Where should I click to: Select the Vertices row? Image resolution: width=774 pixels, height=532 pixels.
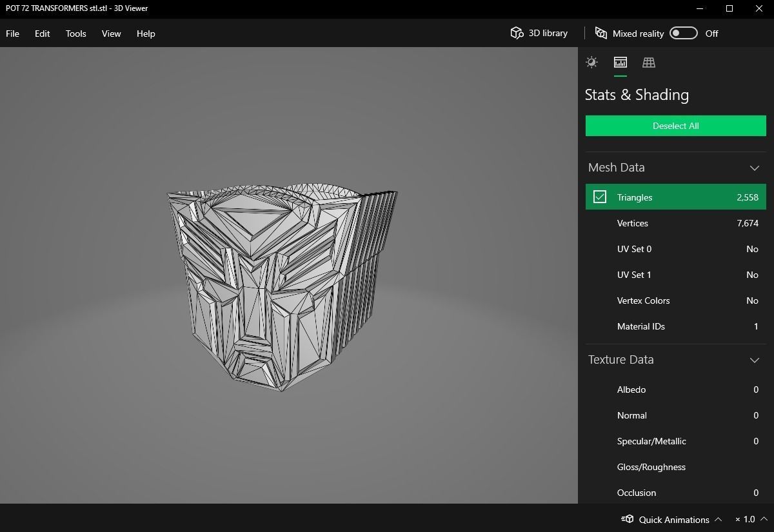pos(675,223)
